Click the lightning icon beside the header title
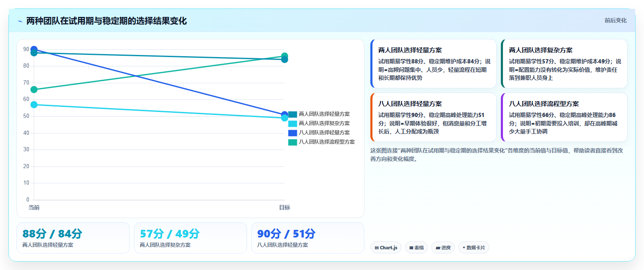 [20, 21]
